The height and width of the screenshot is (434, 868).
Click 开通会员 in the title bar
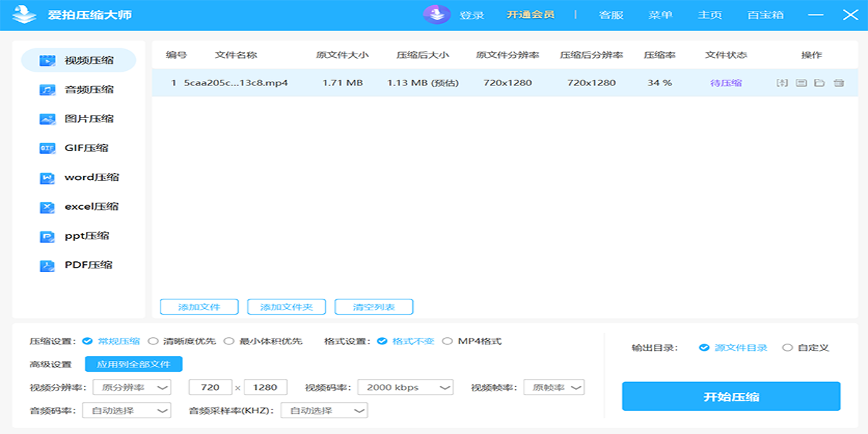click(x=530, y=14)
